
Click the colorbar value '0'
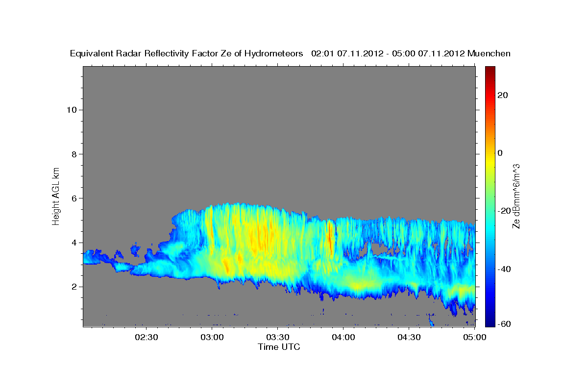pos(500,153)
